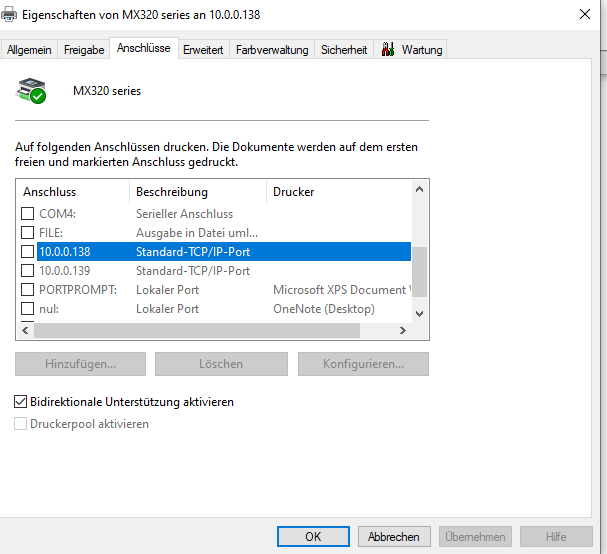Image resolution: width=607 pixels, height=554 pixels.
Task: Check the FILE: port checkbox
Action: click(27, 233)
